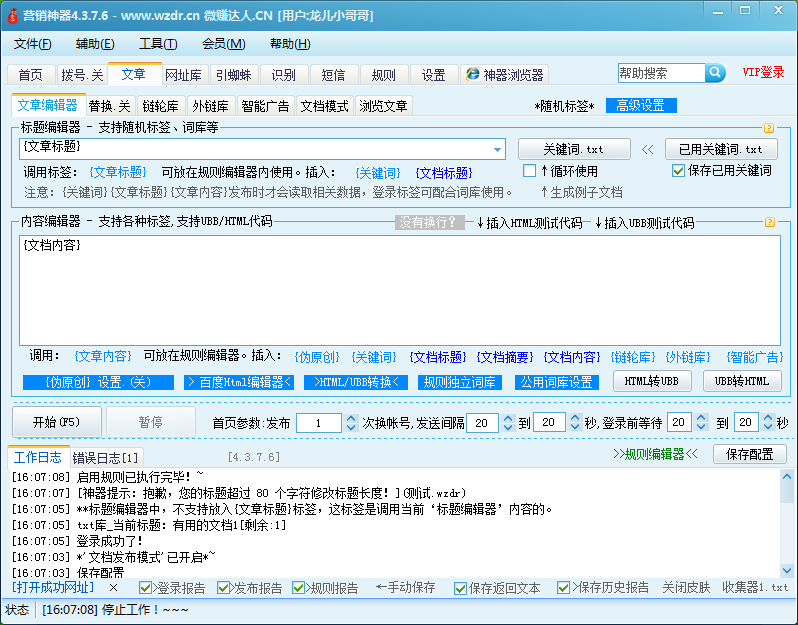Click the help icon in 标题编辑器 panel
Image resolution: width=798 pixels, height=625 pixels.
[769, 128]
